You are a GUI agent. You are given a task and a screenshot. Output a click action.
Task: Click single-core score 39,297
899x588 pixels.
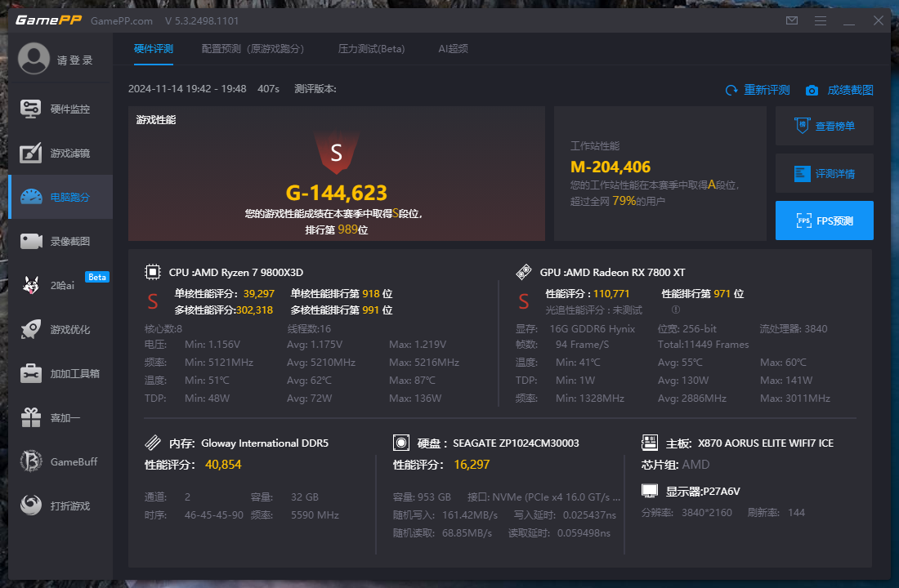(258, 293)
